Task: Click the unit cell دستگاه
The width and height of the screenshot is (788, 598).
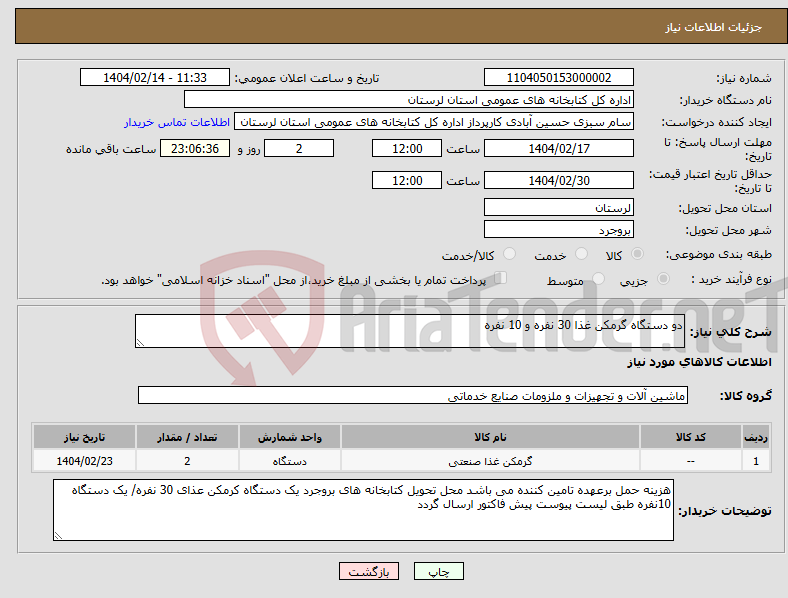Action: [x=289, y=461]
